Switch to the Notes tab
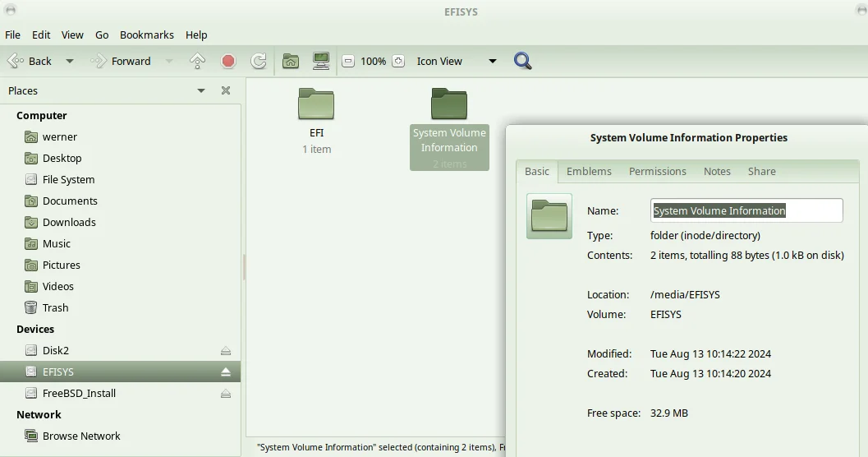The height and width of the screenshot is (457, 868). point(717,172)
